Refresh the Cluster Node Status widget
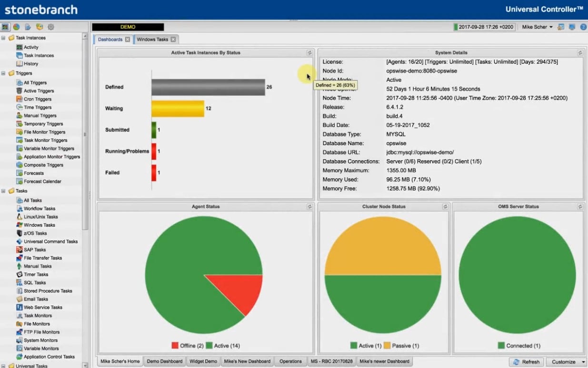 [x=445, y=207]
